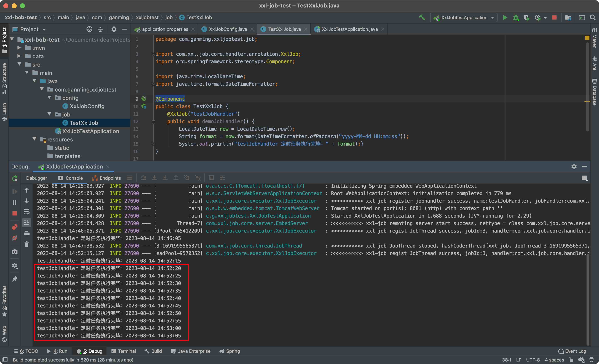The height and width of the screenshot is (364, 599).
Task: Collapse the src folder
Action: [20, 64]
